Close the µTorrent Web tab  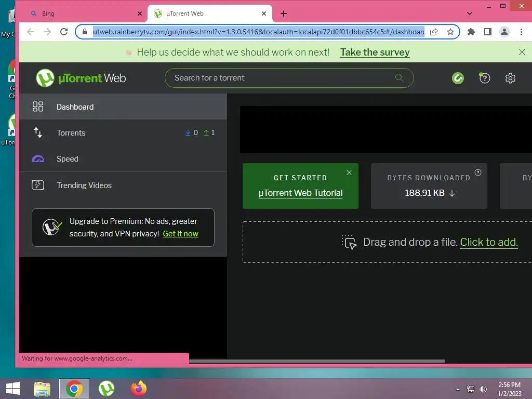coord(264,14)
